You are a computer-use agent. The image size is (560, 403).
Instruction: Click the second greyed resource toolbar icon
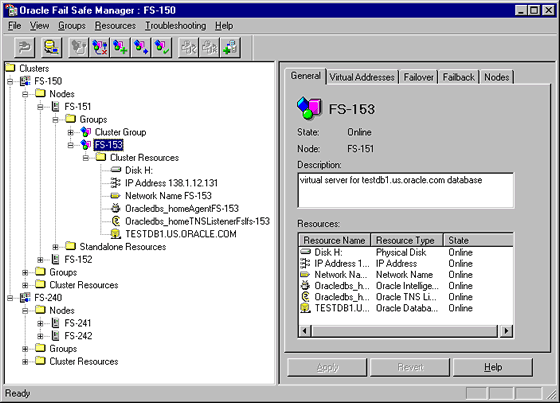(209, 47)
